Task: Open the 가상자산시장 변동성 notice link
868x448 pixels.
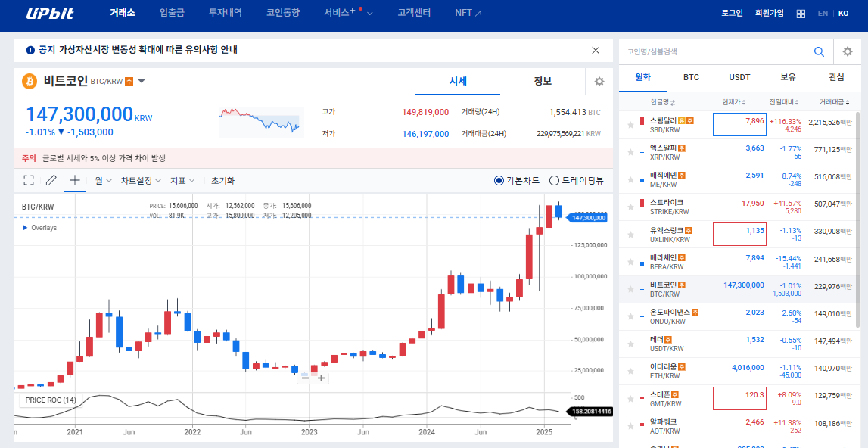Action: (x=148, y=51)
